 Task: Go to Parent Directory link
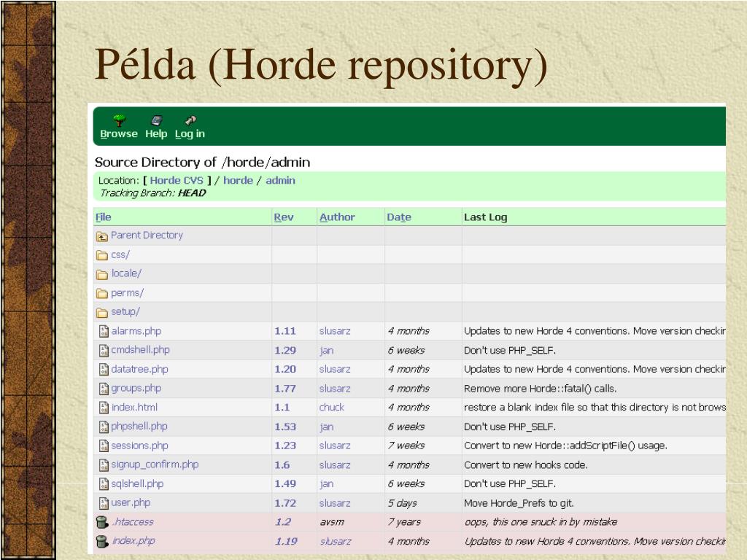147,236
